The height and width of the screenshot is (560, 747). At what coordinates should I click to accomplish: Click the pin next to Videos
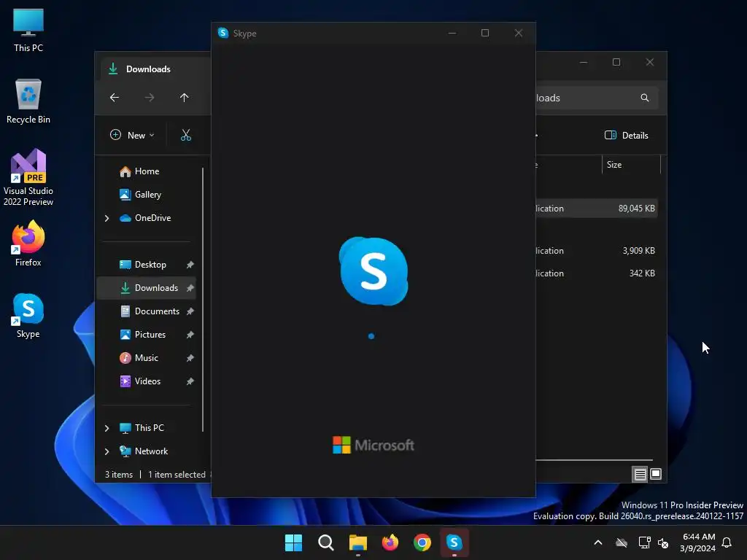coord(190,381)
